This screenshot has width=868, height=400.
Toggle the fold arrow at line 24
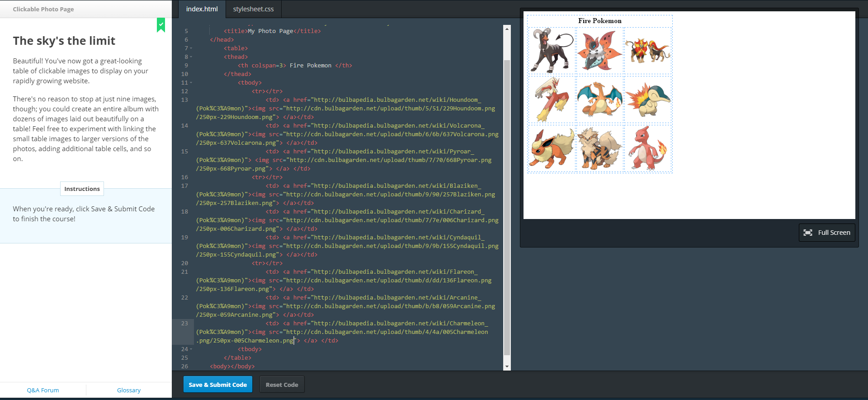point(191,349)
